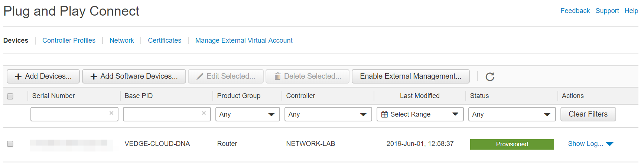
Task: Open the Feedback link
Action: point(575,11)
